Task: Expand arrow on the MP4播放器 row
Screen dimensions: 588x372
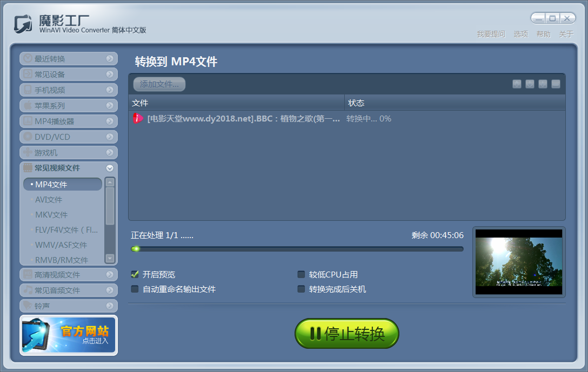Action: [x=110, y=121]
